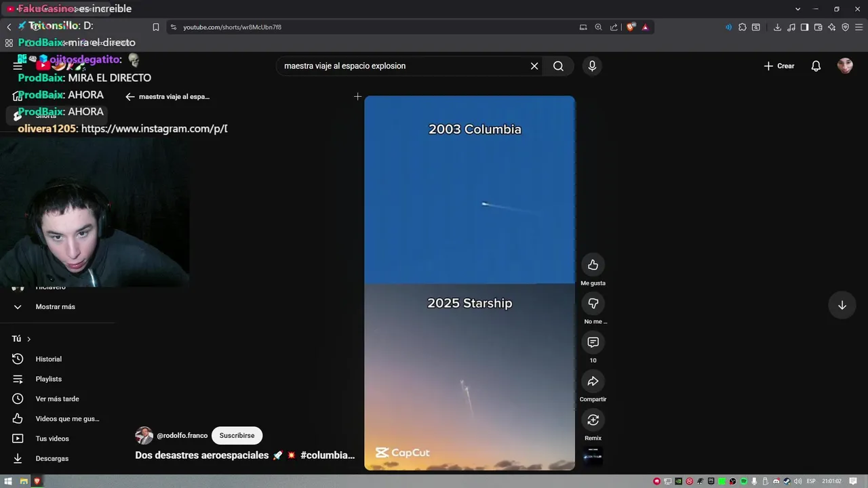868x488 pixels.
Task: Open rodolfo.franco channel avatar
Action: coord(144,436)
